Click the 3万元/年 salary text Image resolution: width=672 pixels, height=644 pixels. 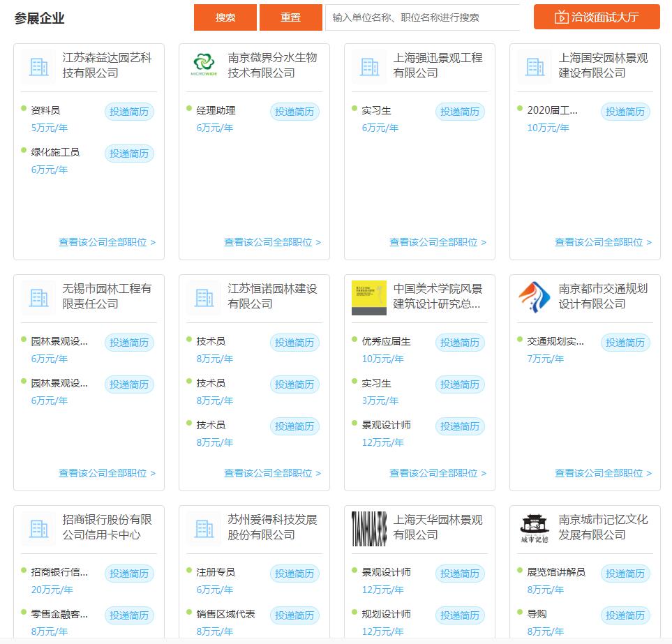[x=380, y=401]
